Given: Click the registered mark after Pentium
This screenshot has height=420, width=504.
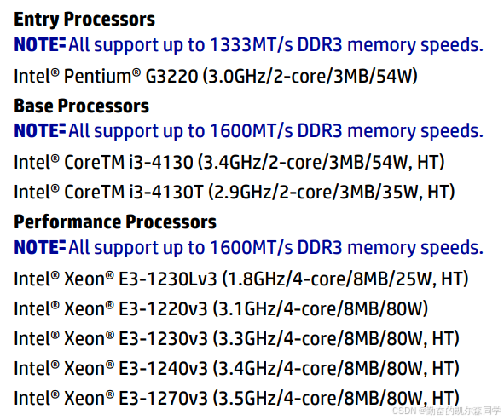Looking at the screenshot, I should point(136,72).
